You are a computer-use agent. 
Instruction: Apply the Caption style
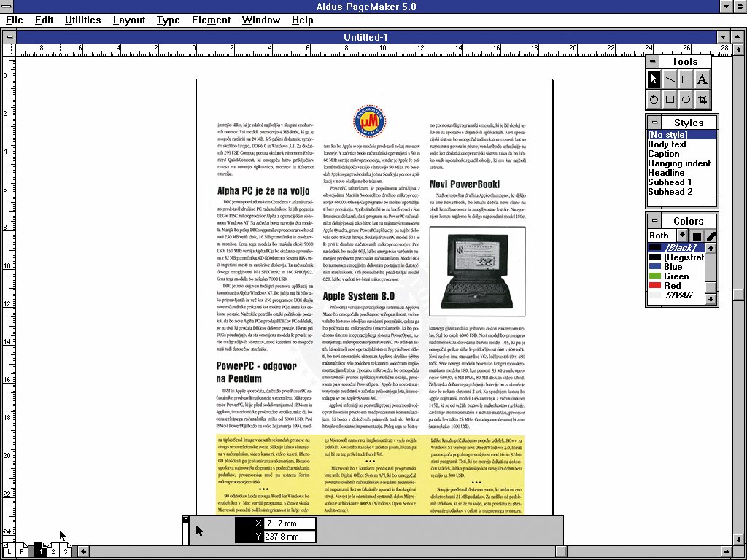point(682,154)
